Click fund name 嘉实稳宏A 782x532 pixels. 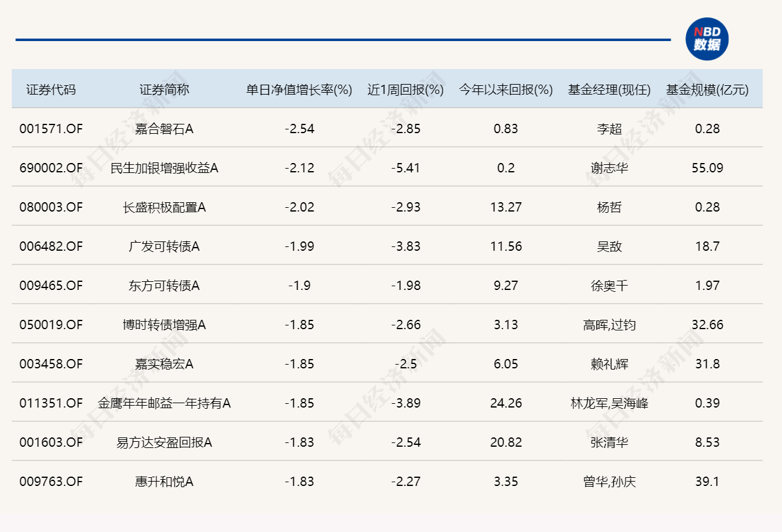[164, 364]
